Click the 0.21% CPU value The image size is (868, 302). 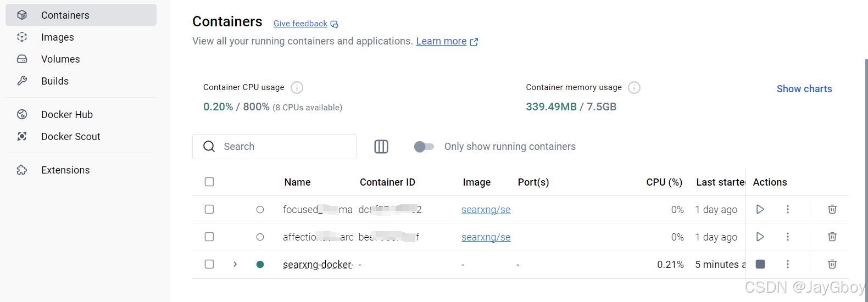coord(670,265)
